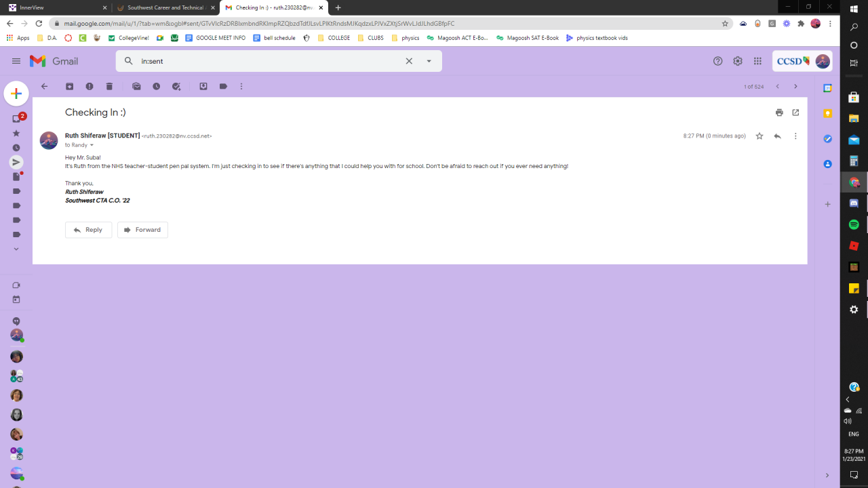
Task: View newer email conversation
Action: coord(777,87)
